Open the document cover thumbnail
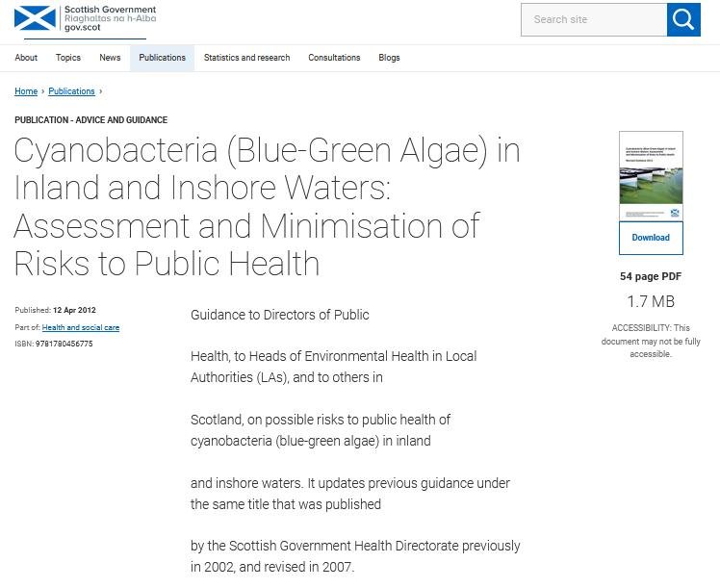The width and height of the screenshot is (720, 588). pyautogui.click(x=651, y=175)
